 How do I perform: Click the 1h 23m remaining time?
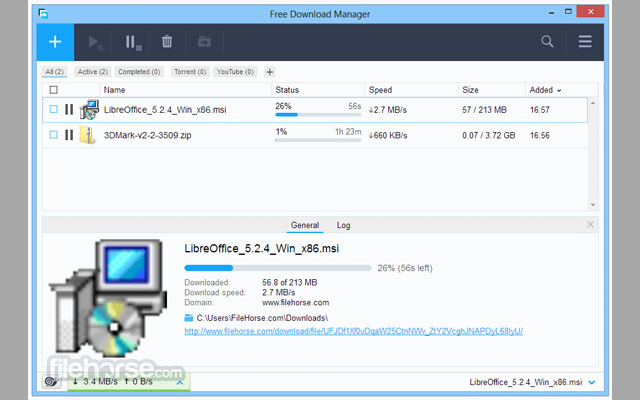click(348, 131)
